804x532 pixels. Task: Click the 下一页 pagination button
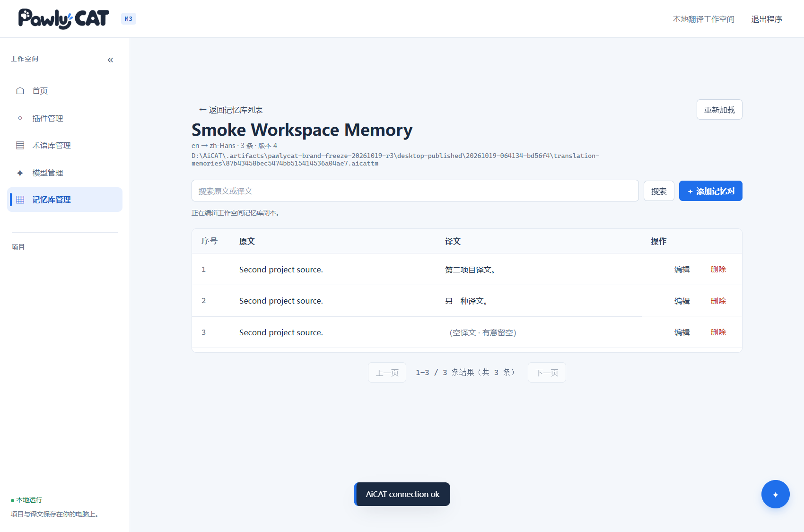point(547,373)
